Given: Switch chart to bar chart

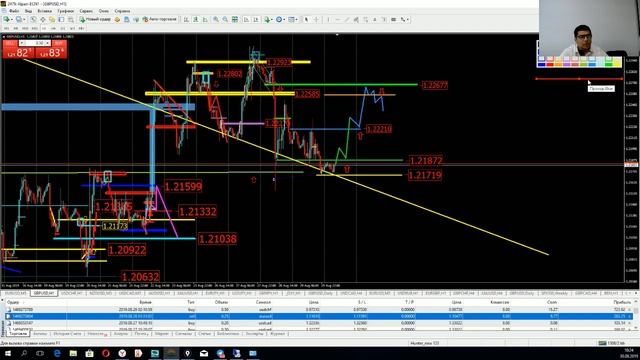Looking at the screenshot, I should [x=186, y=19].
